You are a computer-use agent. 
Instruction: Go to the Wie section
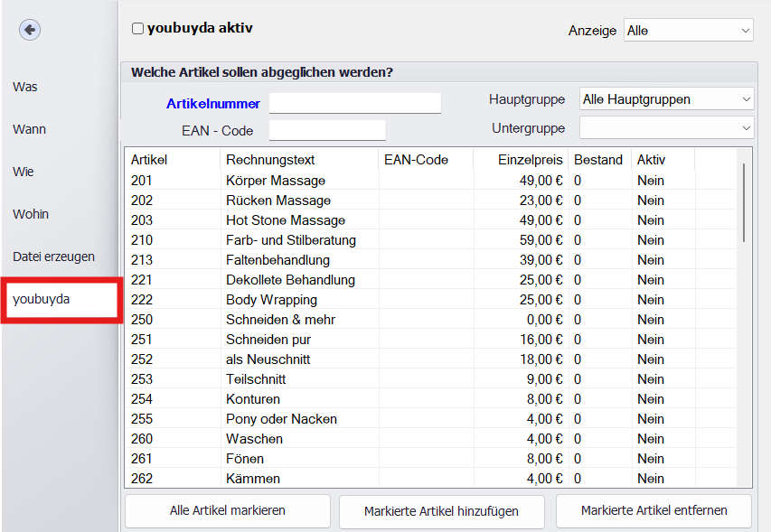coord(24,172)
